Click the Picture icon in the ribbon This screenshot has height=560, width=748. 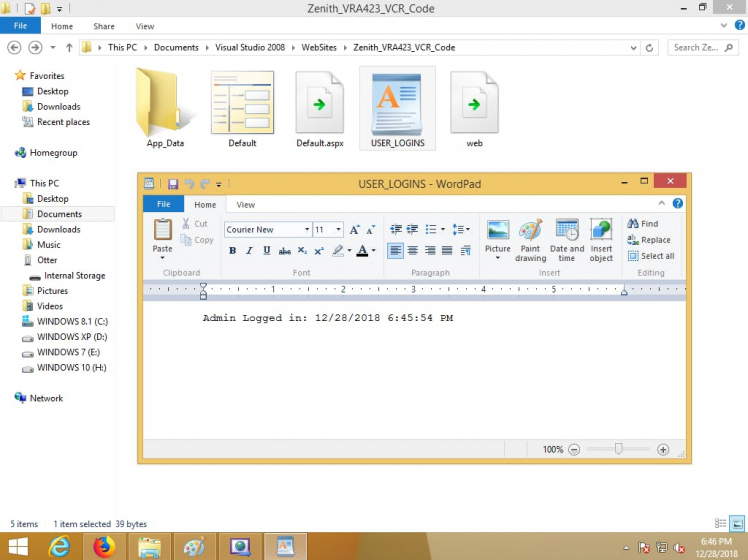[x=497, y=231]
